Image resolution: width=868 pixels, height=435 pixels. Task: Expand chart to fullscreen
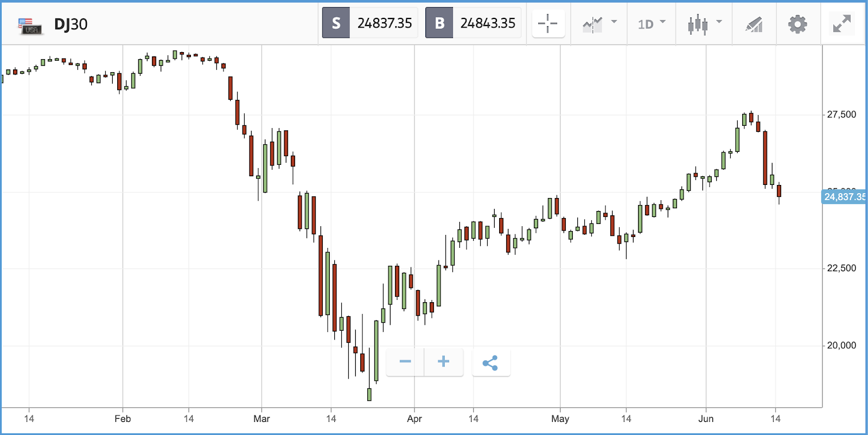coord(842,23)
